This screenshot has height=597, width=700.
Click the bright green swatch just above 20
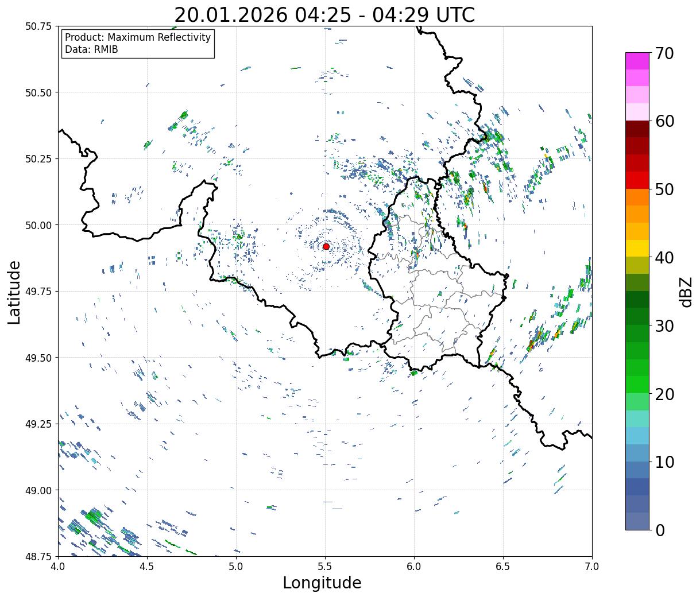tap(637, 385)
